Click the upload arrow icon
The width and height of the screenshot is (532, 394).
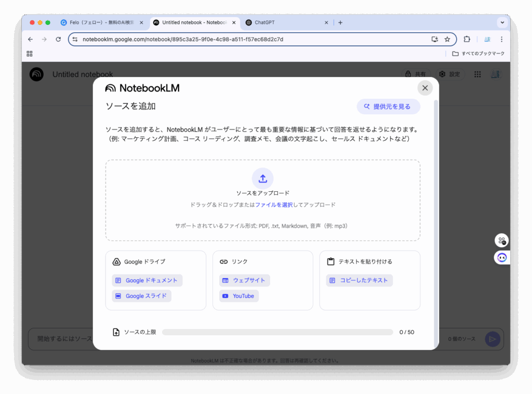click(262, 178)
